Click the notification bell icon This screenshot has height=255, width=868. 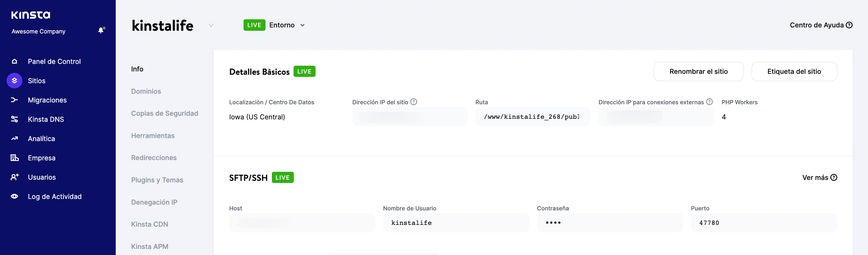[101, 30]
